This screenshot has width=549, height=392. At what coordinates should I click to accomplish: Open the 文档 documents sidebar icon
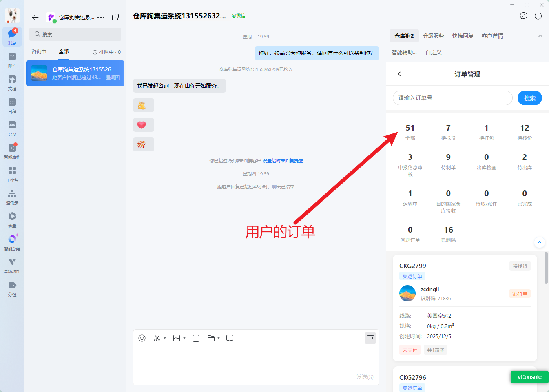[12, 82]
